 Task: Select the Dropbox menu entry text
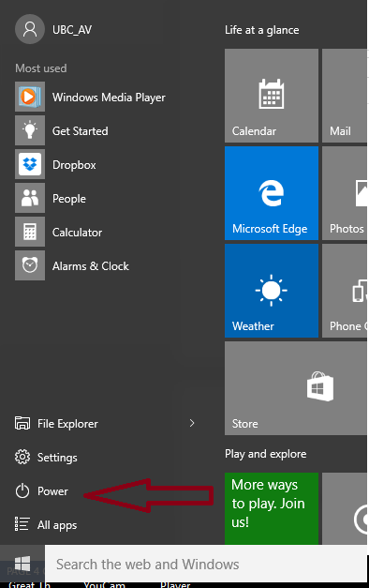click(74, 165)
